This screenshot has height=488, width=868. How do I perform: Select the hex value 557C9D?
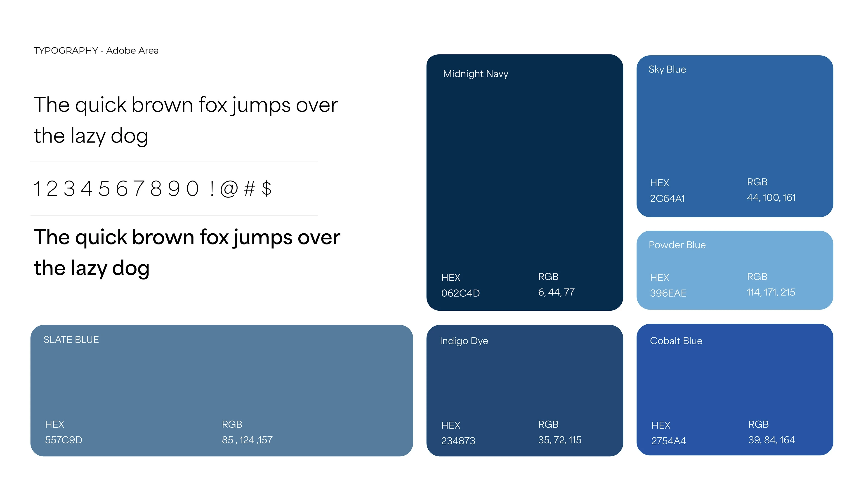(x=64, y=440)
